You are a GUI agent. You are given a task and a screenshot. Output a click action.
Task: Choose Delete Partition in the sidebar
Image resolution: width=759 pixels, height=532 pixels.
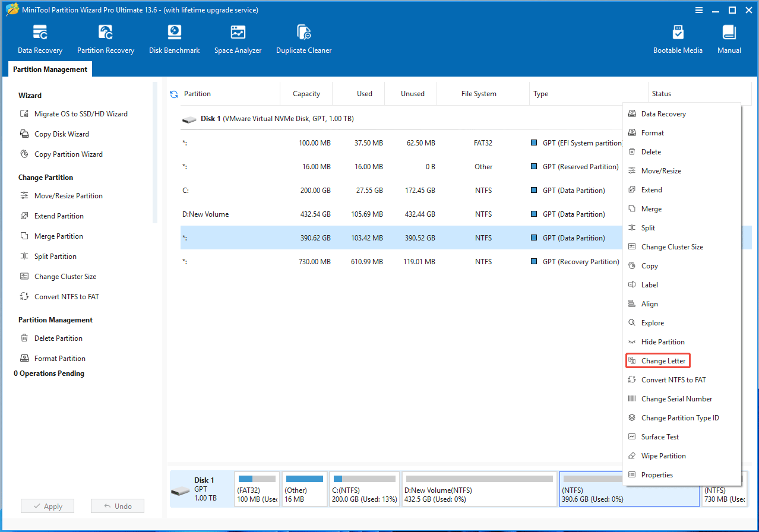(51, 338)
